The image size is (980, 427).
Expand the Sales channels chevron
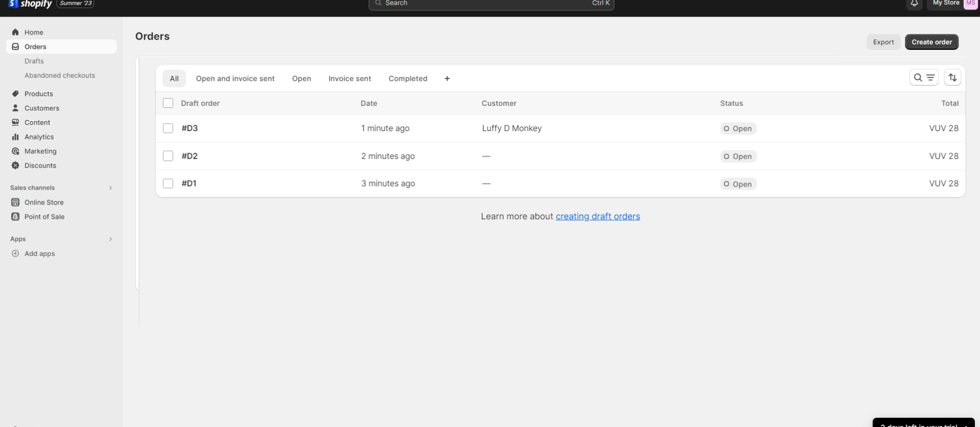[110, 188]
